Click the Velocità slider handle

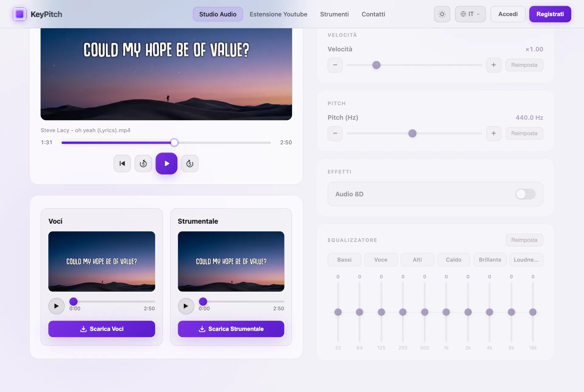[x=376, y=65]
